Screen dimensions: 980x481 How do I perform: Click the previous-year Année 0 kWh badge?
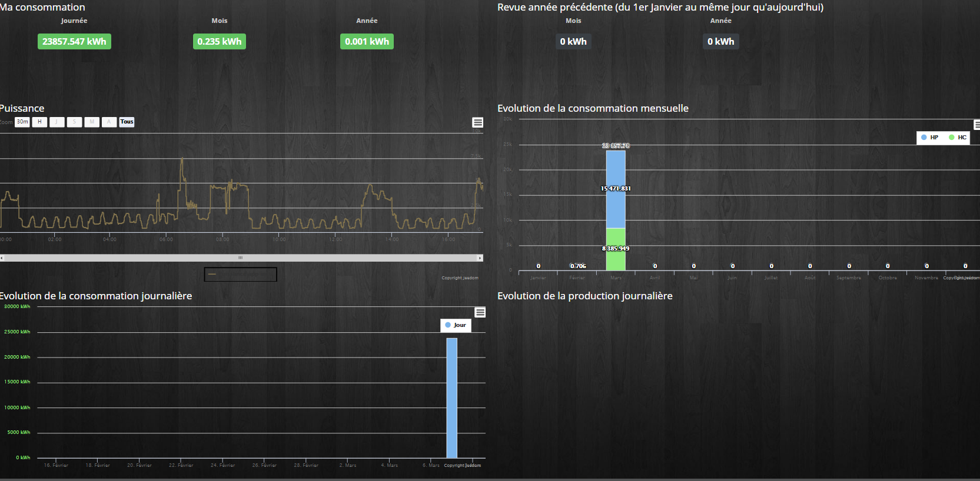coord(721,41)
